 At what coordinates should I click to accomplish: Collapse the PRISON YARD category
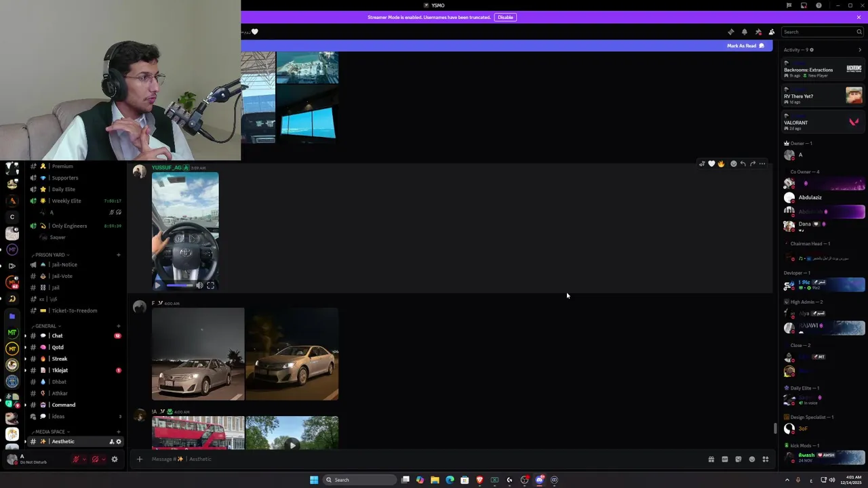click(52, 255)
